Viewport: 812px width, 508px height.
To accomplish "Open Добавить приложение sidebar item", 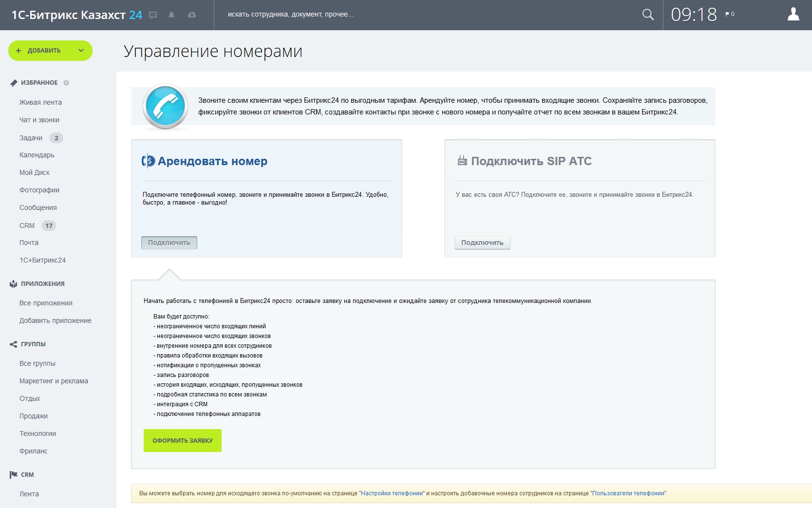I will pos(56,320).
